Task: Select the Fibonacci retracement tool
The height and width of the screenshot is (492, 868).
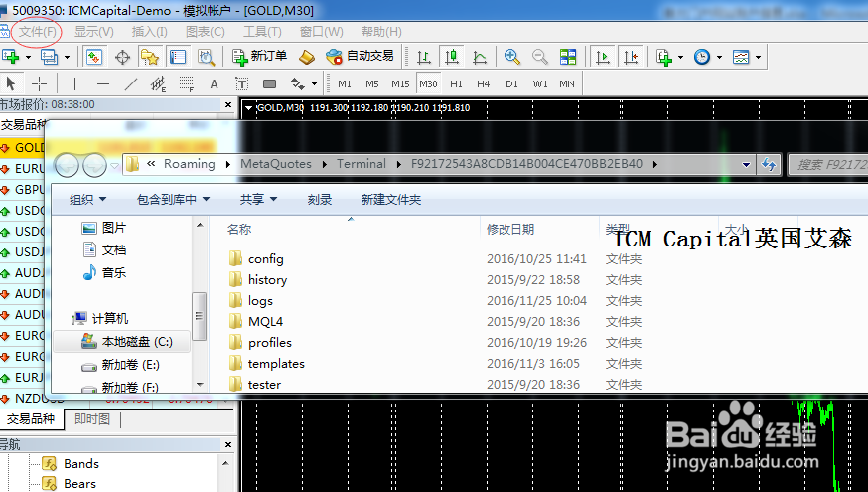Action: click(x=187, y=84)
